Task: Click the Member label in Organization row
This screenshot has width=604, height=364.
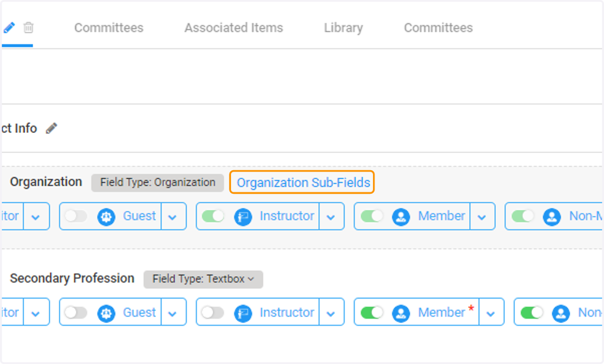Action: 441,216
